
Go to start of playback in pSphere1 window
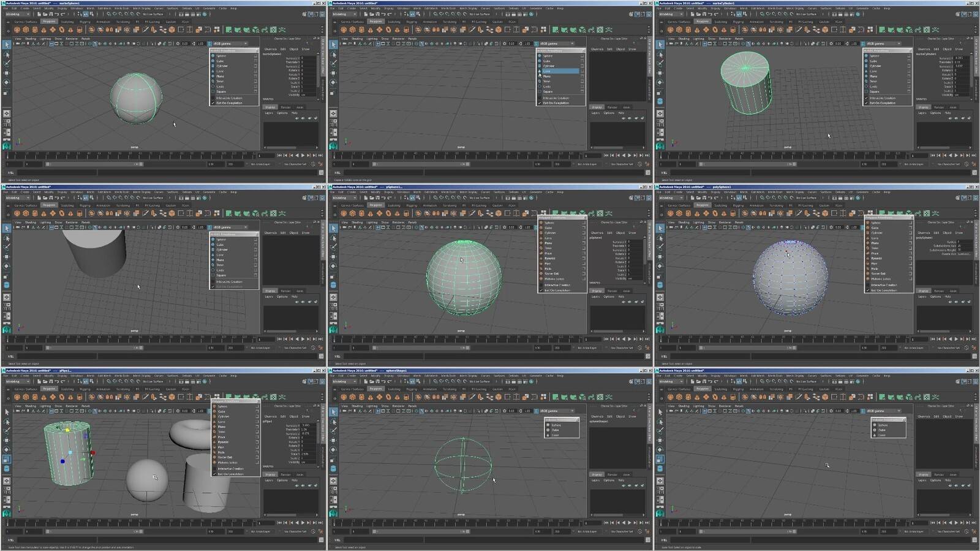tap(605, 339)
